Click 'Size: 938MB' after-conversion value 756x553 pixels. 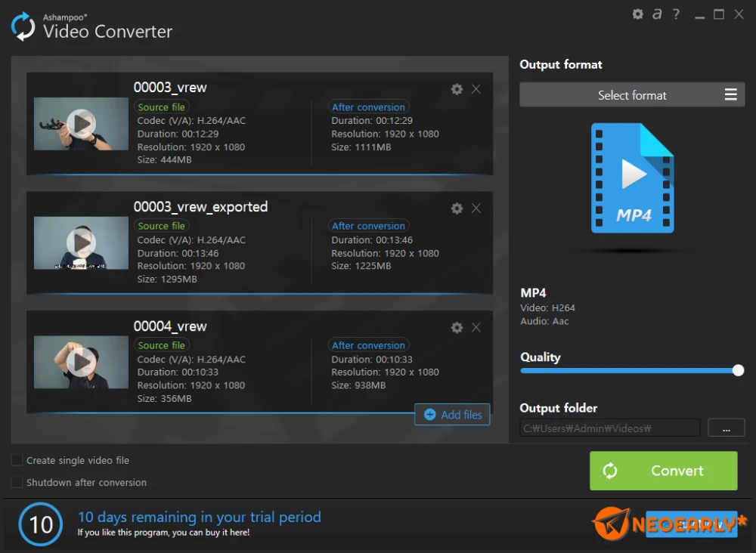click(x=358, y=385)
